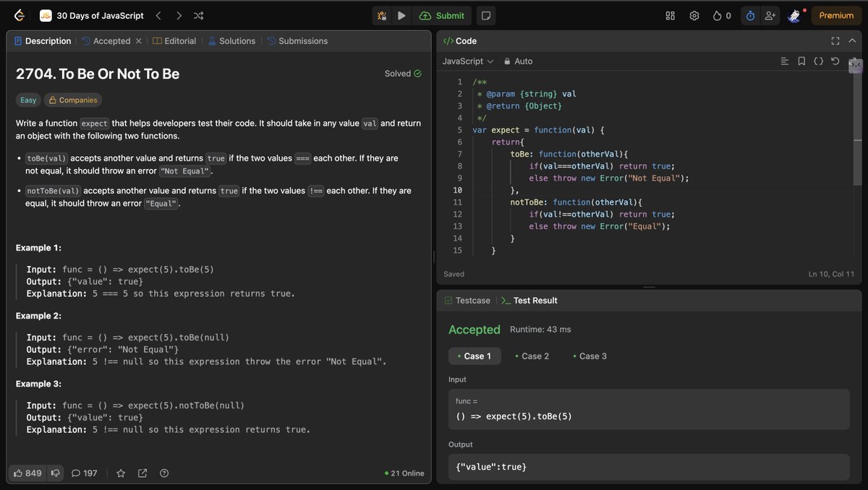
Task: Click the Saved status text
Action: point(454,275)
